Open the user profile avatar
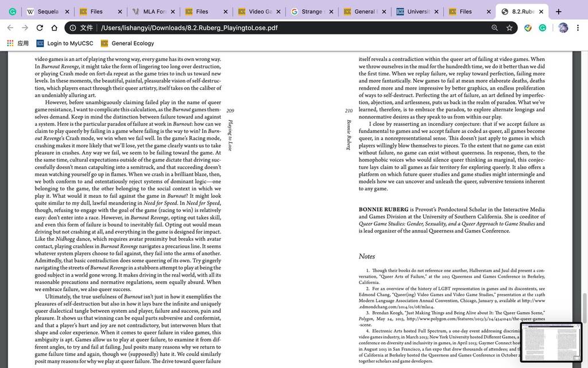The width and height of the screenshot is (588, 368). pos(563,28)
